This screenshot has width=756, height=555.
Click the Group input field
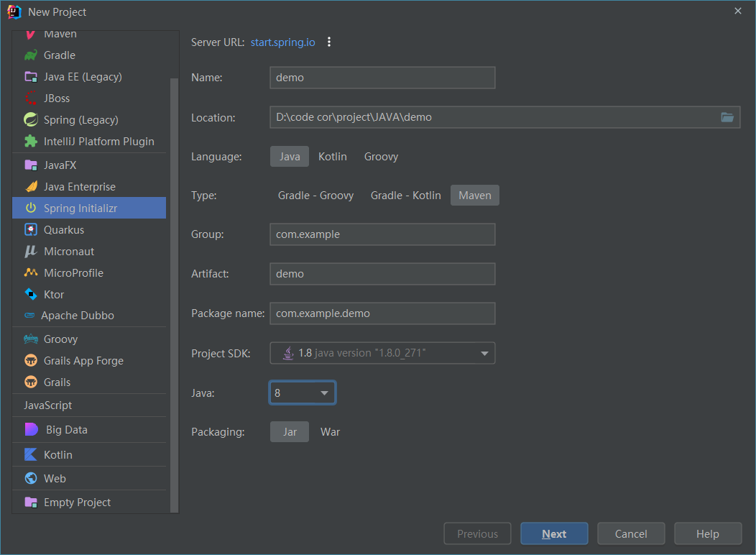(382, 234)
